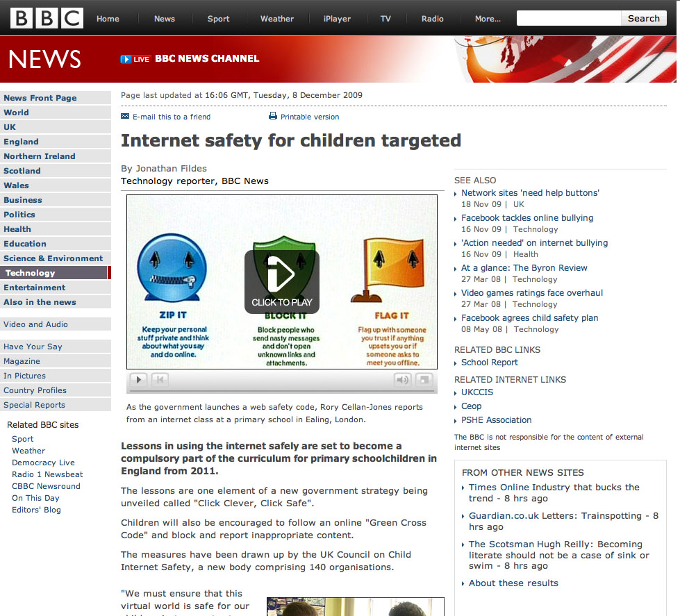The height and width of the screenshot is (616, 680).
Task: Open the More... navigation menu
Action: [487, 19]
